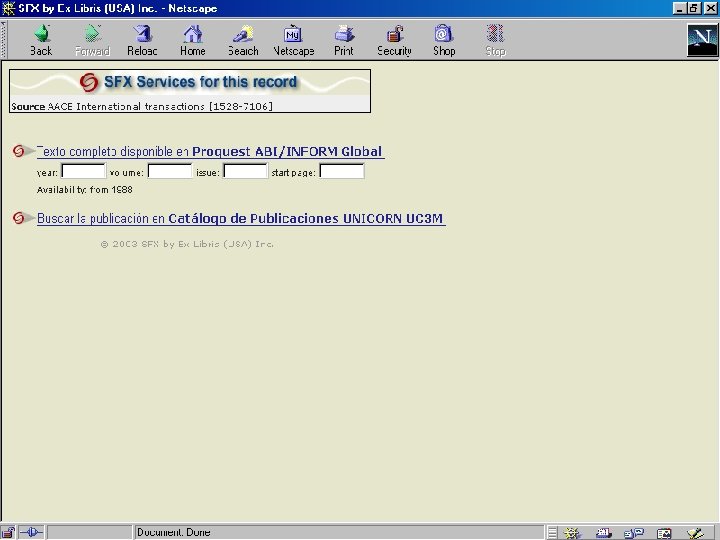The width and height of the screenshot is (720, 540).
Task: Open Proquest ABI/INFORM Global full text link
Action: click(210, 152)
